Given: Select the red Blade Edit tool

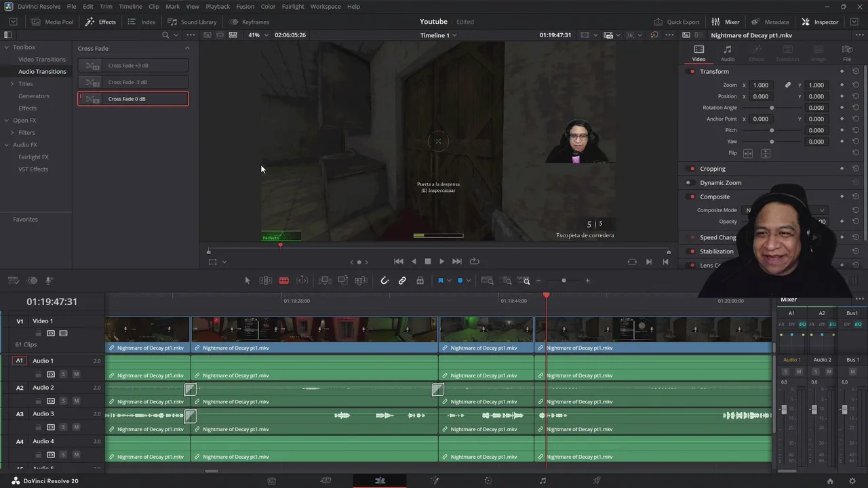Looking at the screenshot, I should click(283, 281).
